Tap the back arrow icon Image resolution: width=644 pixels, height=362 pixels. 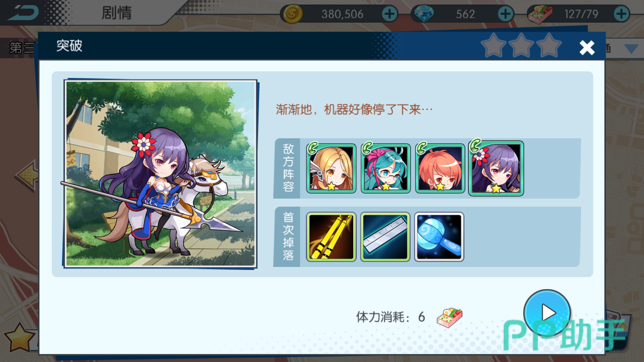[x=22, y=12]
